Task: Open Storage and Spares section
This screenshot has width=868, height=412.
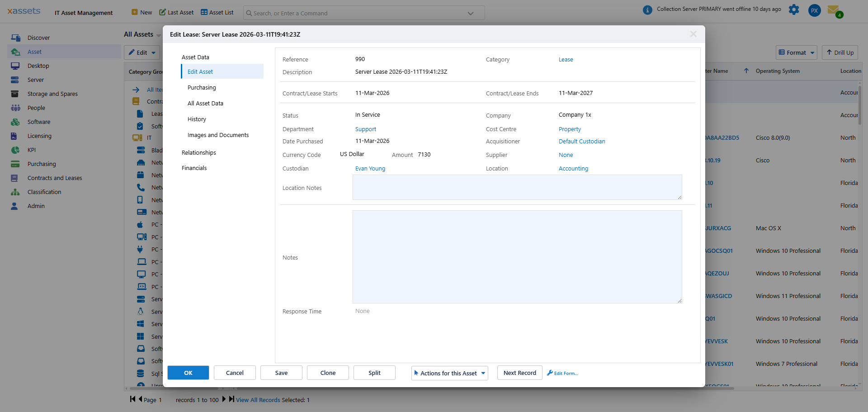Action: [x=52, y=94]
